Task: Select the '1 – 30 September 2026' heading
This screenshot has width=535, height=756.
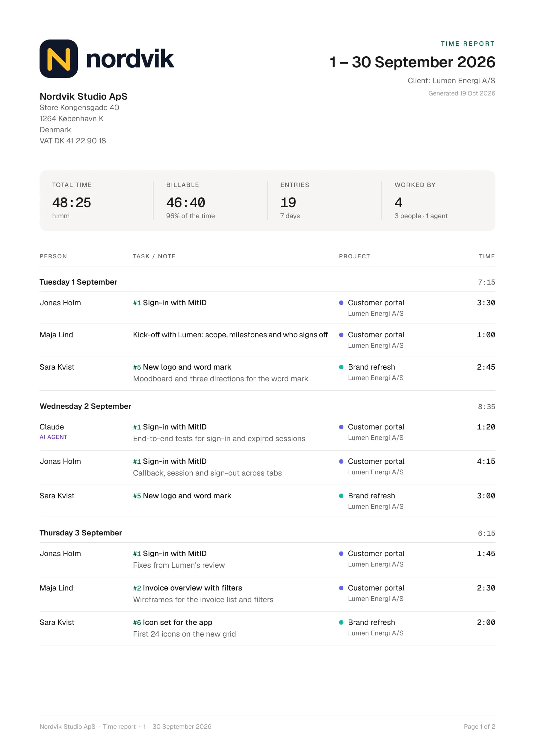Action: [412, 62]
